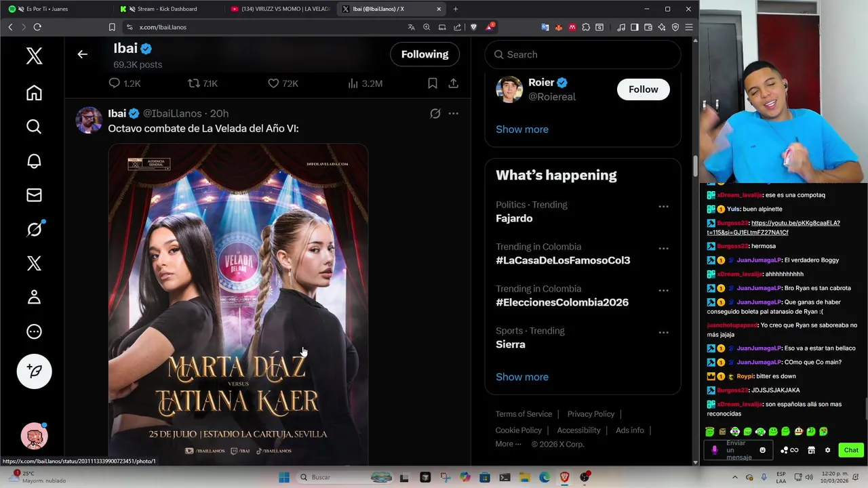868x488 pixels.
Task: Share the post with the upload arrow icon
Action: (453, 83)
